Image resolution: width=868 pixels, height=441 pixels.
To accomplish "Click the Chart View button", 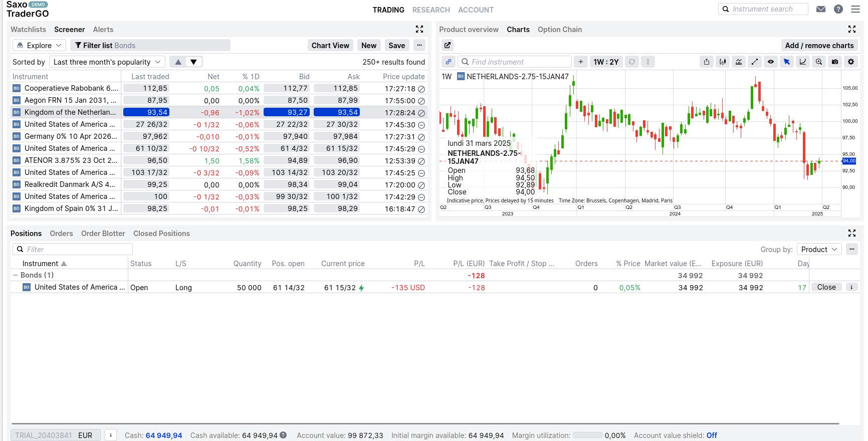I will pos(330,45).
